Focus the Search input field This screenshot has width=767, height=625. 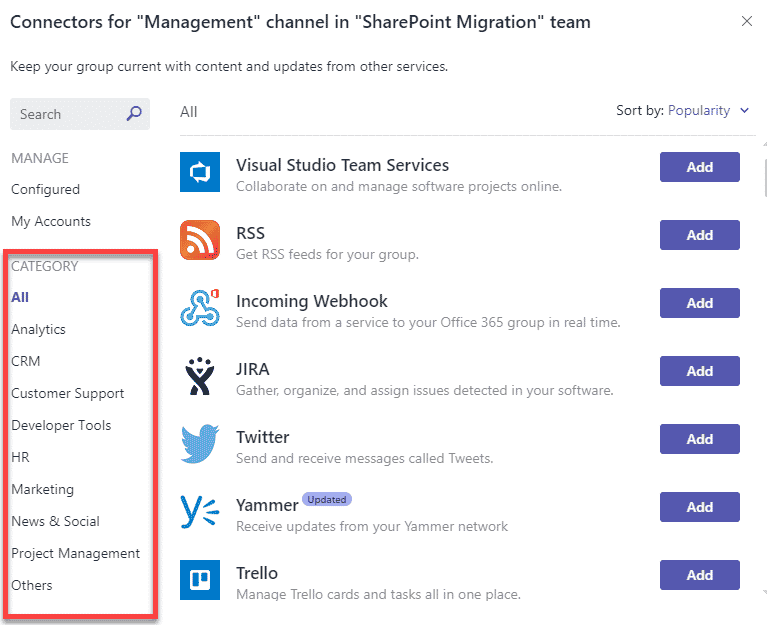[x=80, y=114]
